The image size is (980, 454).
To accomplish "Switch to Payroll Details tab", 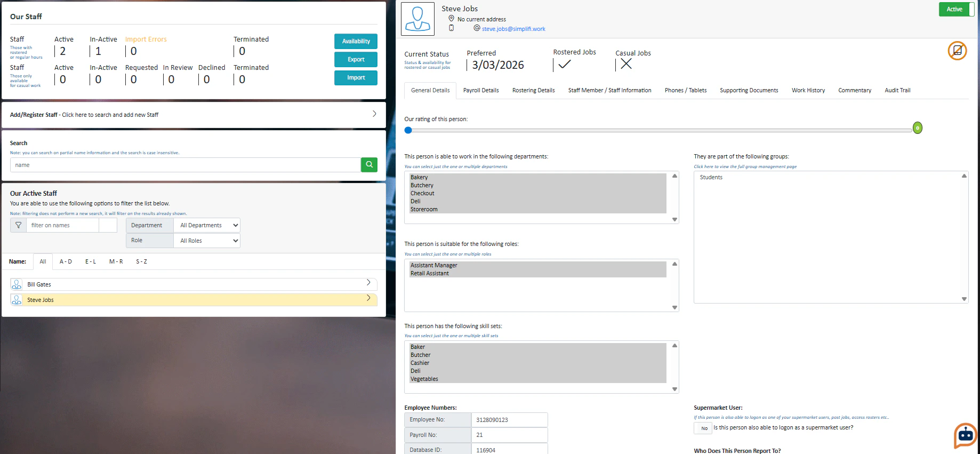I will (x=481, y=91).
